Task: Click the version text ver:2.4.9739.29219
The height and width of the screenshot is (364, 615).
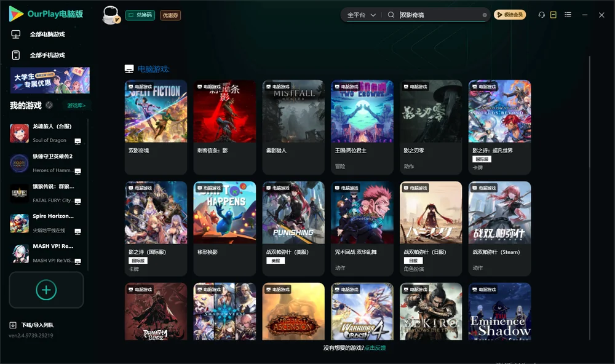Action: coord(31,335)
